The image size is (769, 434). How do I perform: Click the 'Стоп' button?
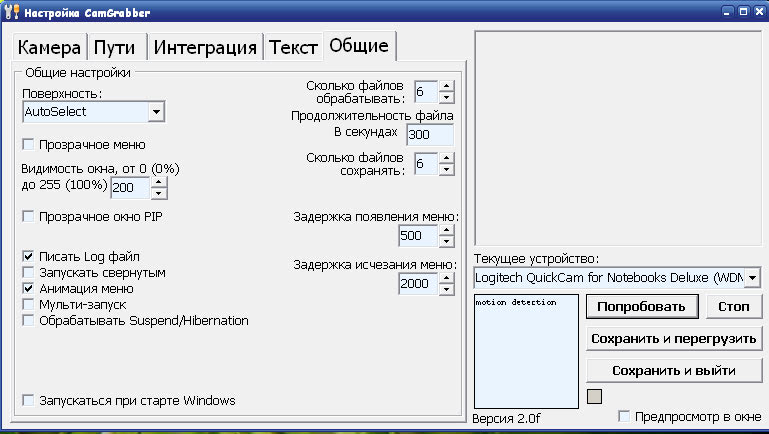(x=733, y=306)
